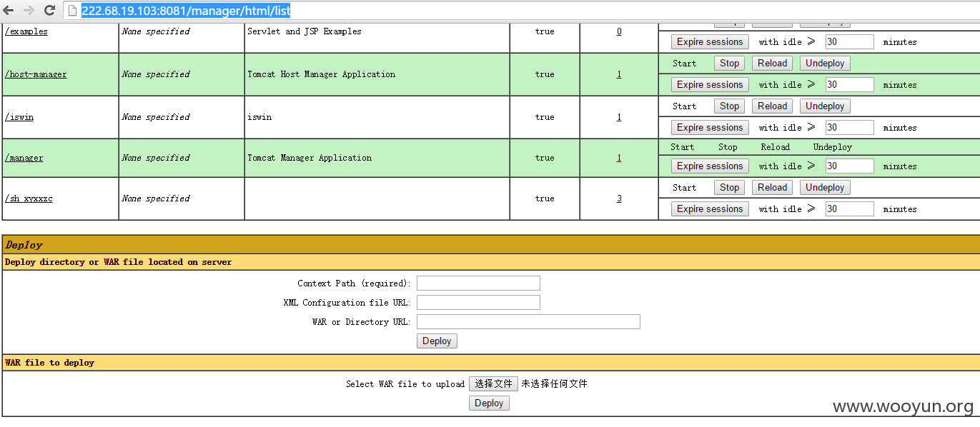Reload the /host-manager application
This screenshot has height=427, width=980.
point(772,64)
